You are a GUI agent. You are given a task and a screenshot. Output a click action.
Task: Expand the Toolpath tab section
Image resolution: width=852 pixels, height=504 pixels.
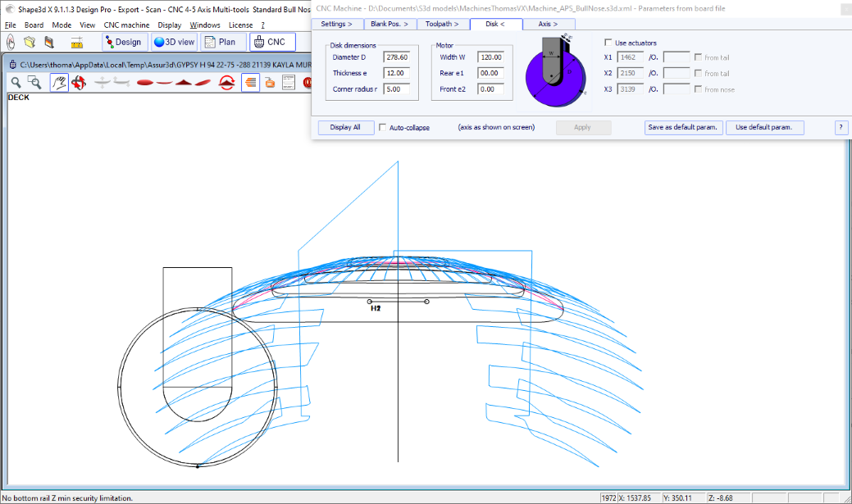click(442, 25)
